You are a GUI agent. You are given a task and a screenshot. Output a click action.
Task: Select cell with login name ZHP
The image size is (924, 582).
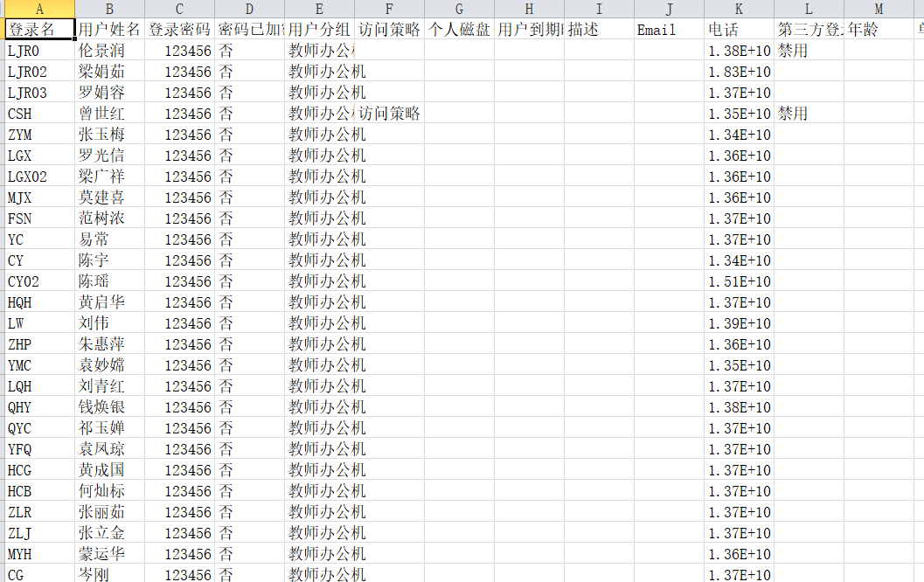pyautogui.click(x=39, y=344)
